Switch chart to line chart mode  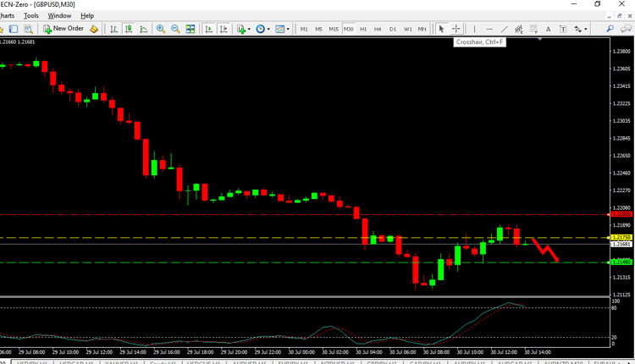point(142,29)
